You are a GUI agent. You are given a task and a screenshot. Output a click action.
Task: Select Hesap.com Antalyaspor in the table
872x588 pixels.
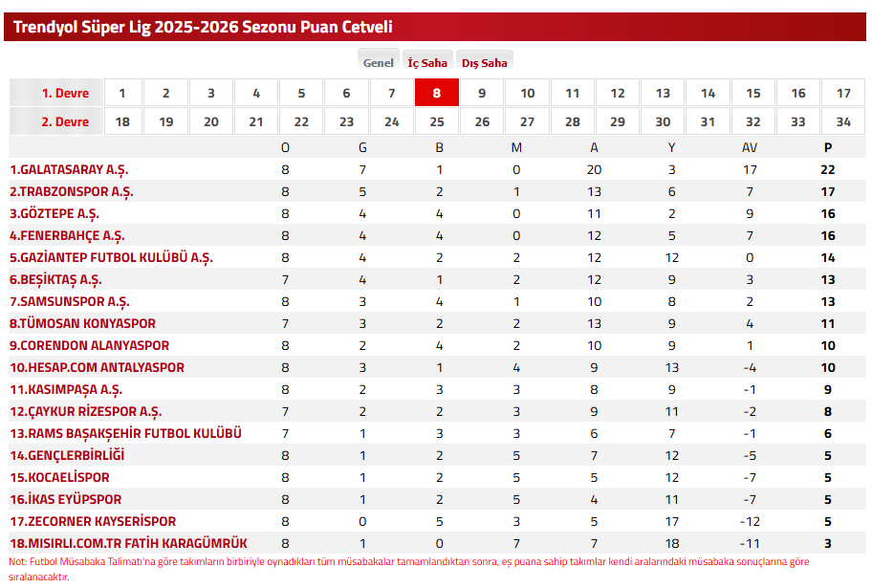[x=97, y=367]
